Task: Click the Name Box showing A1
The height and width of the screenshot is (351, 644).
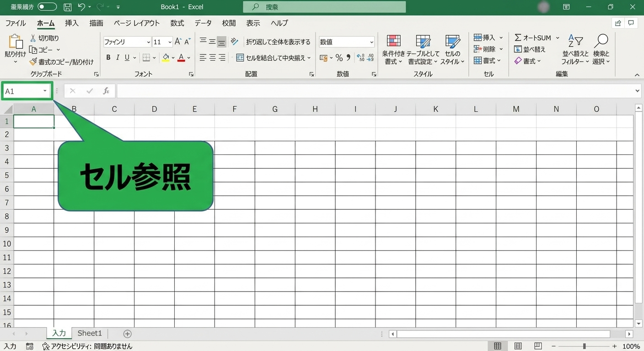Action: [27, 91]
